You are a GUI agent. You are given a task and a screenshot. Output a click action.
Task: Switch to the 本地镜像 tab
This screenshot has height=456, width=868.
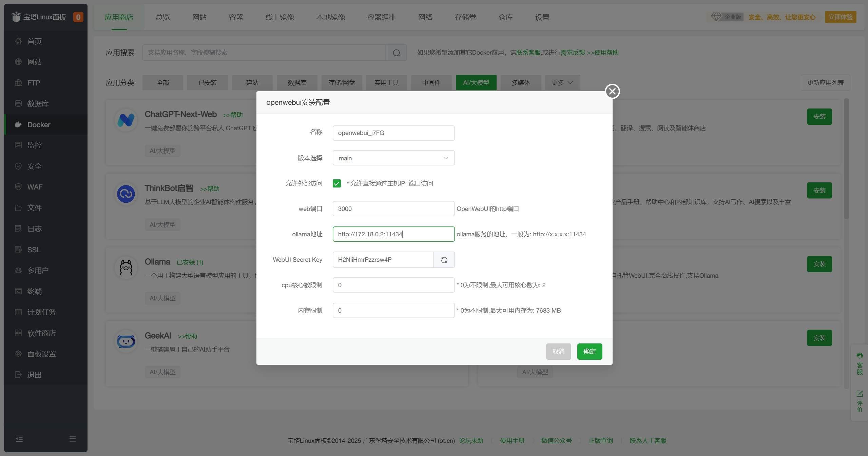(x=330, y=17)
